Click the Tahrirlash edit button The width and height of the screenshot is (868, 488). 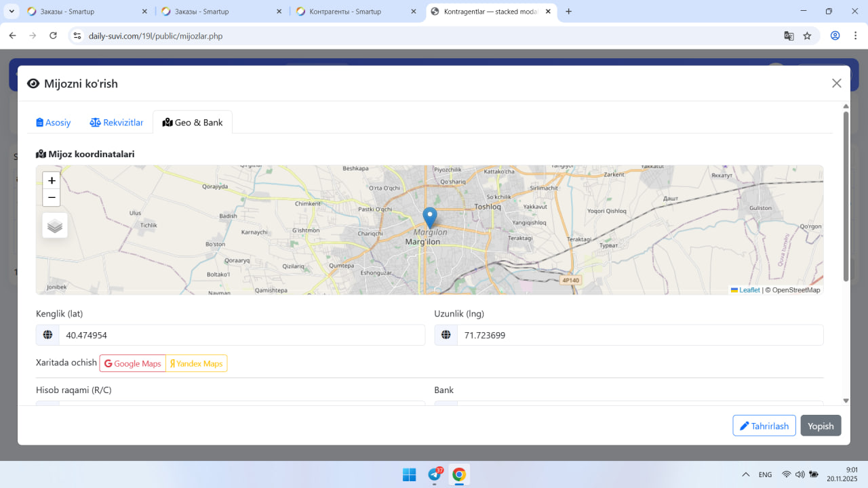[x=764, y=426]
